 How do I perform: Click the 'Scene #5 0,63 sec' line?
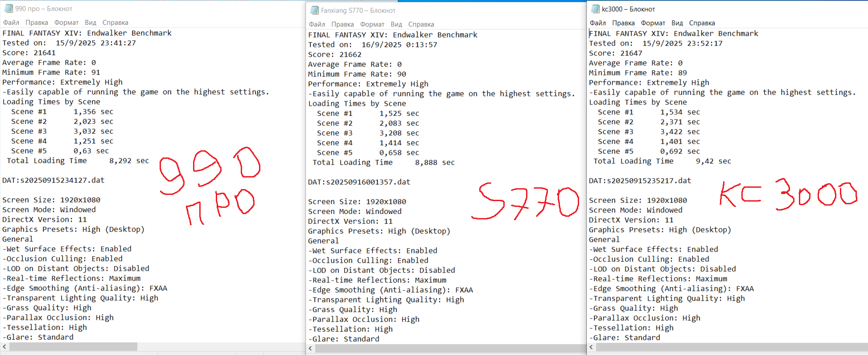[x=60, y=151]
